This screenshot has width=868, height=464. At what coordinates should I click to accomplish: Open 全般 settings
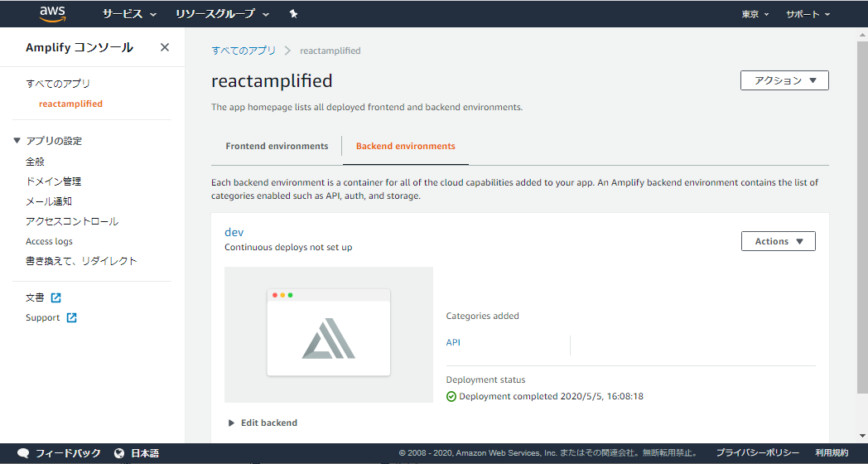pos(35,162)
